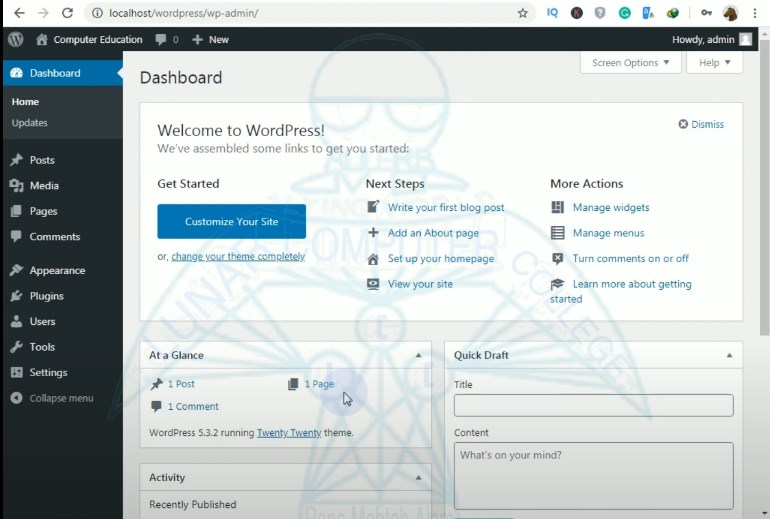The image size is (770, 519).
Task: Click the browser address bar URL
Action: pos(184,13)
